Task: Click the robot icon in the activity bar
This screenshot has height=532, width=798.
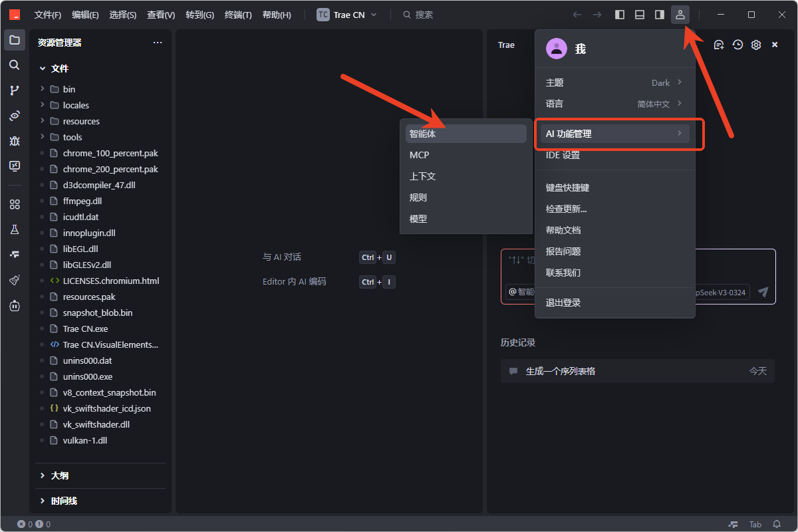Action: tap(15, 305)
